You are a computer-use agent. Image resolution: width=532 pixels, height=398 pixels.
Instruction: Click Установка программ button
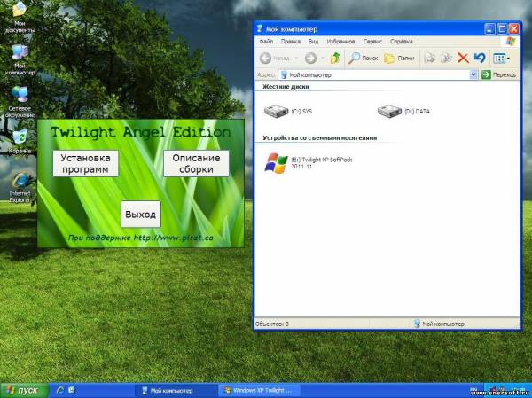[85, 163]
